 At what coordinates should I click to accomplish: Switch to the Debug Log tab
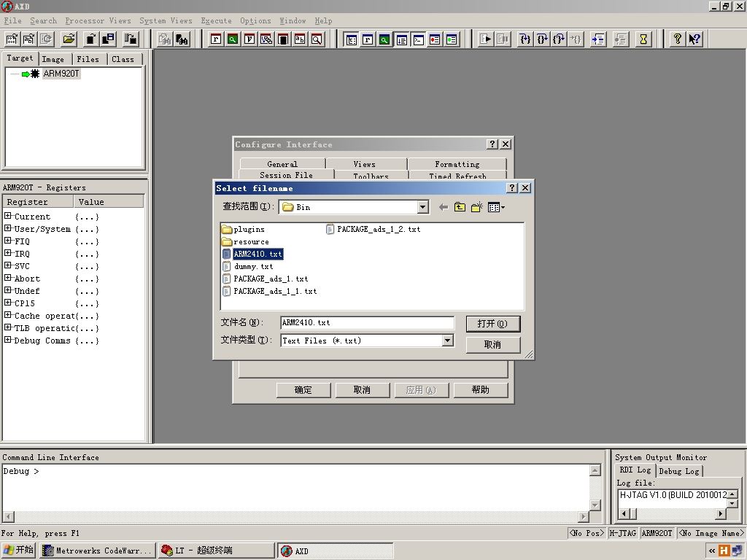[679, 471]
